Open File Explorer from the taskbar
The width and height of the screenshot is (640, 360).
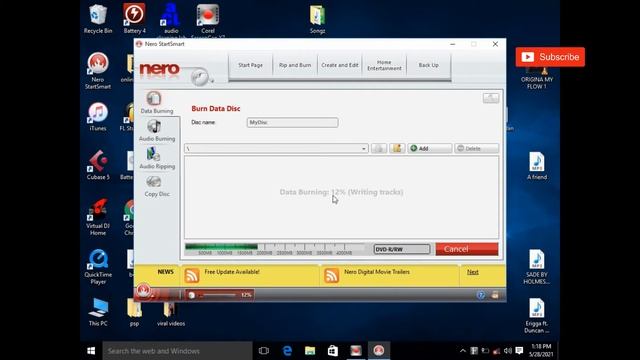310,351
